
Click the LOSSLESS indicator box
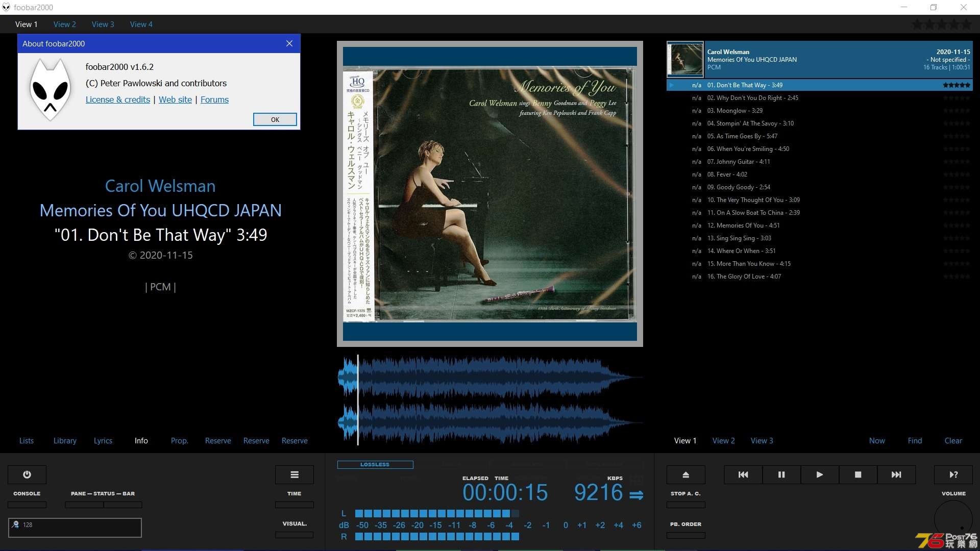[375, 464]
